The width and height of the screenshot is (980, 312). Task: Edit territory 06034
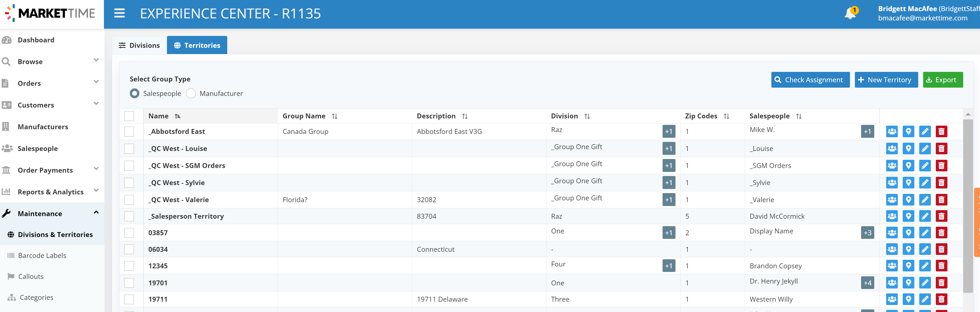pos(925,250)
